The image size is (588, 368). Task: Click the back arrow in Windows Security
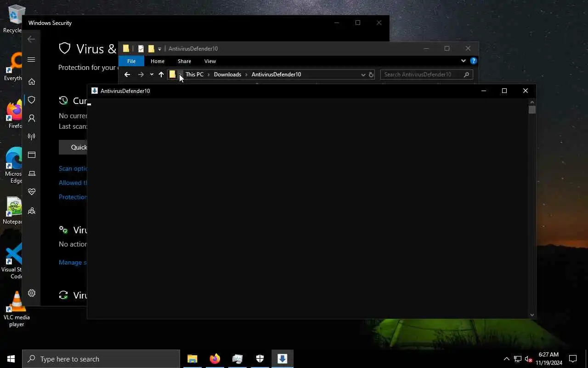pos(31,39)
